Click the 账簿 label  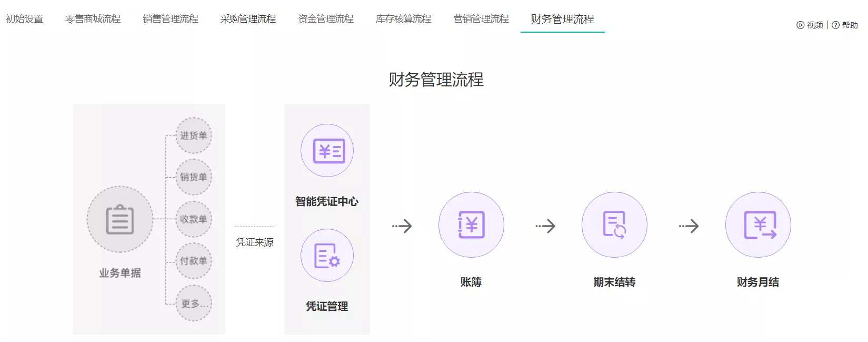click(471, 282)
